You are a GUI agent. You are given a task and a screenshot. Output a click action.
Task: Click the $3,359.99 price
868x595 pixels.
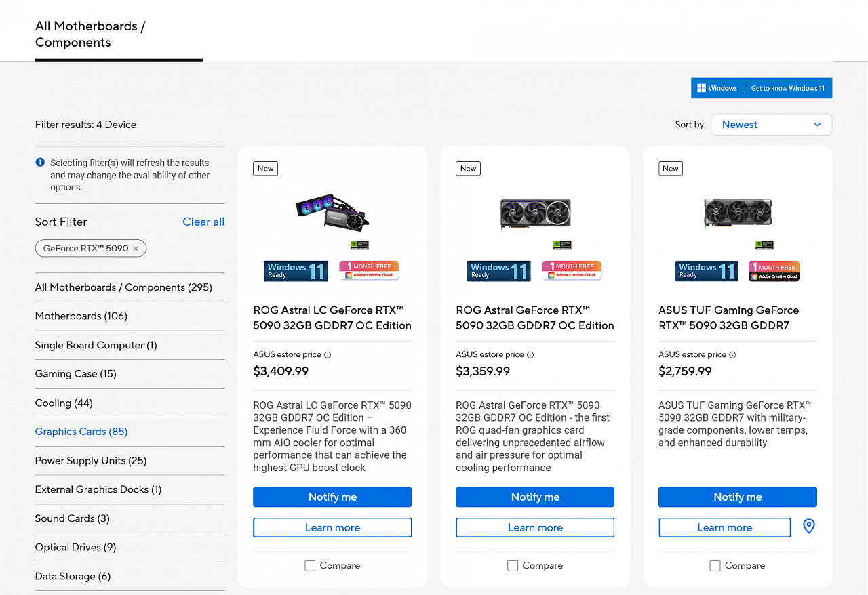483,371
